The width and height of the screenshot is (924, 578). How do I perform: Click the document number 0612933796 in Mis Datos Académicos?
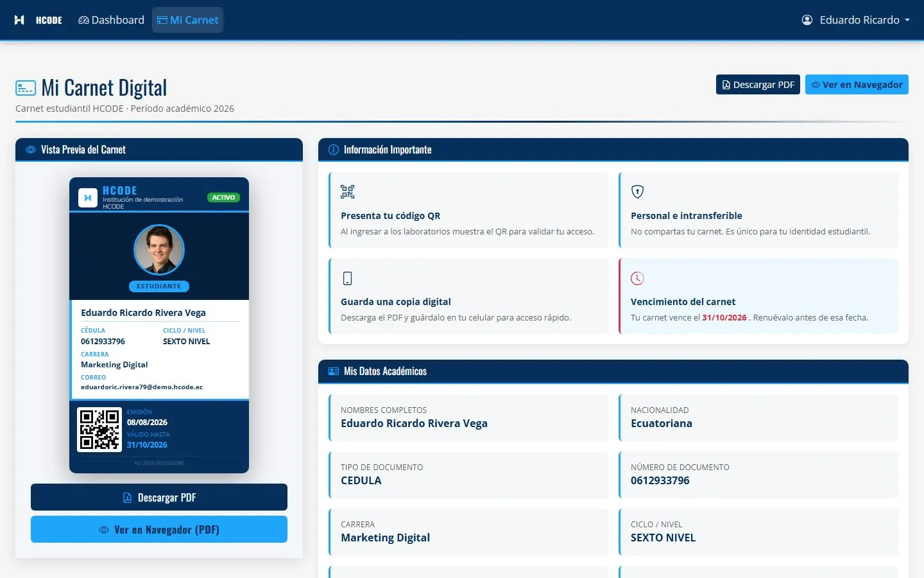tap(660, 480)
